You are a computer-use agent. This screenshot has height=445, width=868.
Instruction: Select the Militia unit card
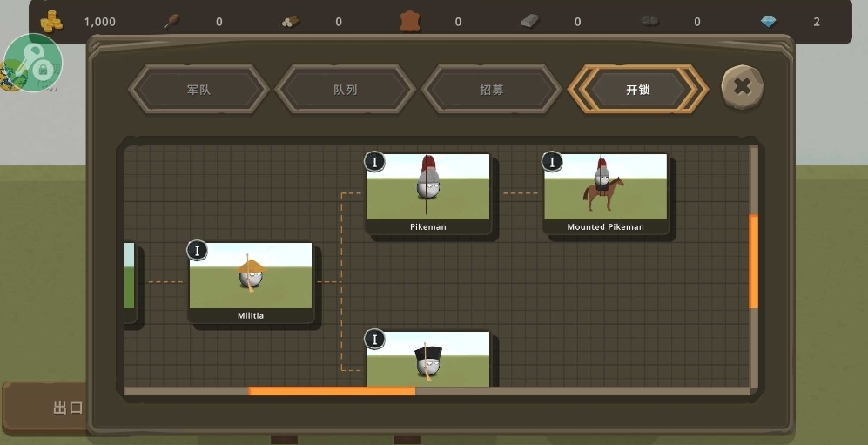click(251, 282)
